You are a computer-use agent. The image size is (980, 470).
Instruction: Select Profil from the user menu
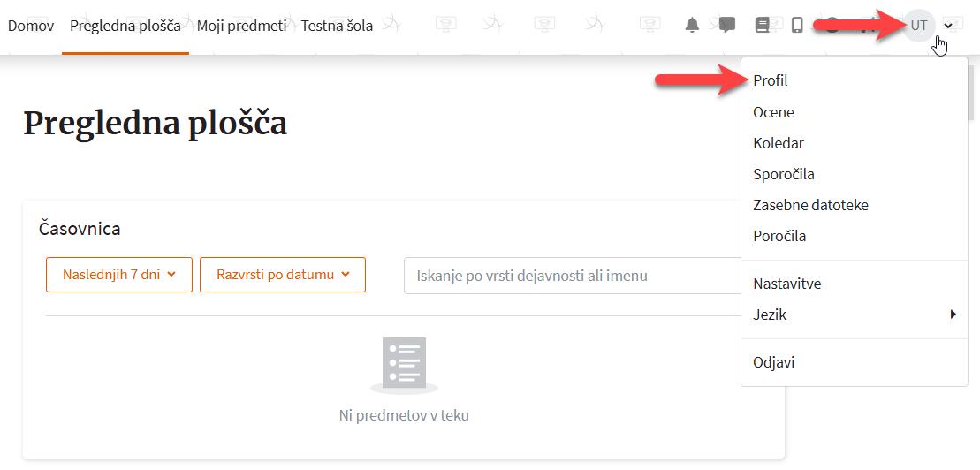(770, 80)
